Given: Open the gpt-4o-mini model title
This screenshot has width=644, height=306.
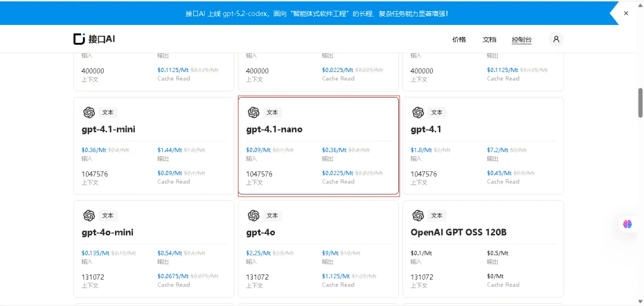Looking at the screenshot, I should point(107,233).
